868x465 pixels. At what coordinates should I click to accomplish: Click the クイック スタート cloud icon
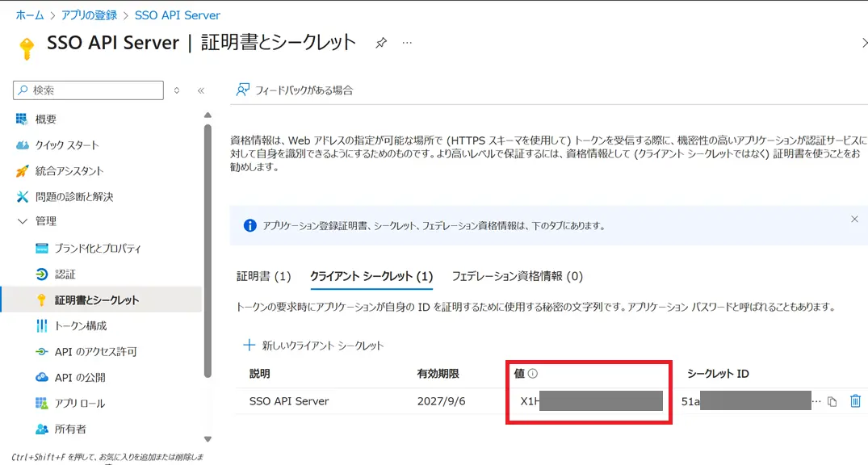(x=22, y=145)
